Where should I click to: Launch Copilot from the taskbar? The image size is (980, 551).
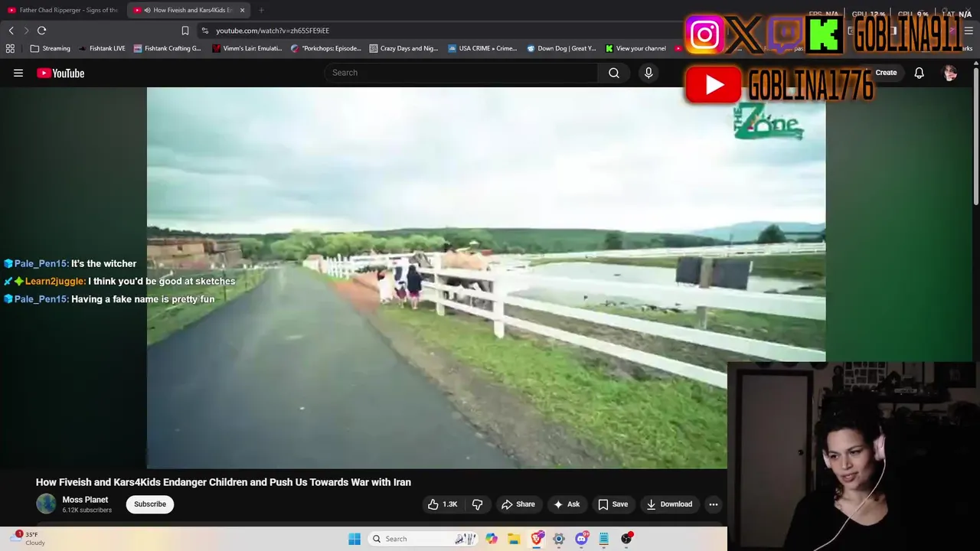pos(492,539)
